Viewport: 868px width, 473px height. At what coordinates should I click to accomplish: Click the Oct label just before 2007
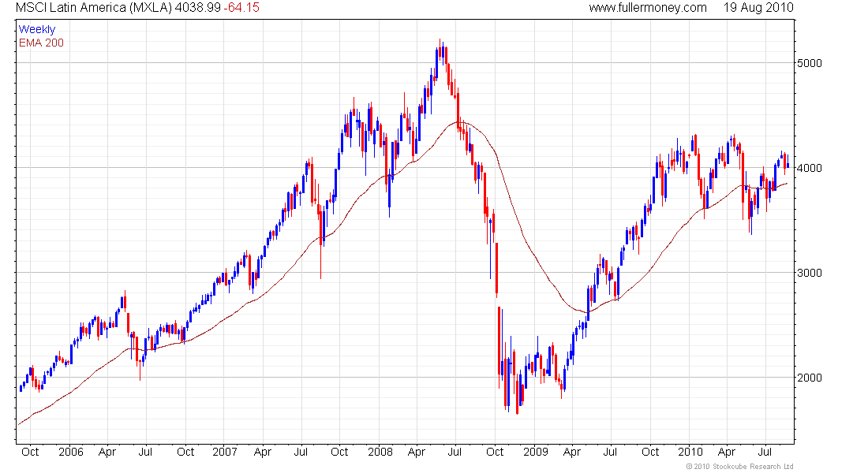pos(185,452)
